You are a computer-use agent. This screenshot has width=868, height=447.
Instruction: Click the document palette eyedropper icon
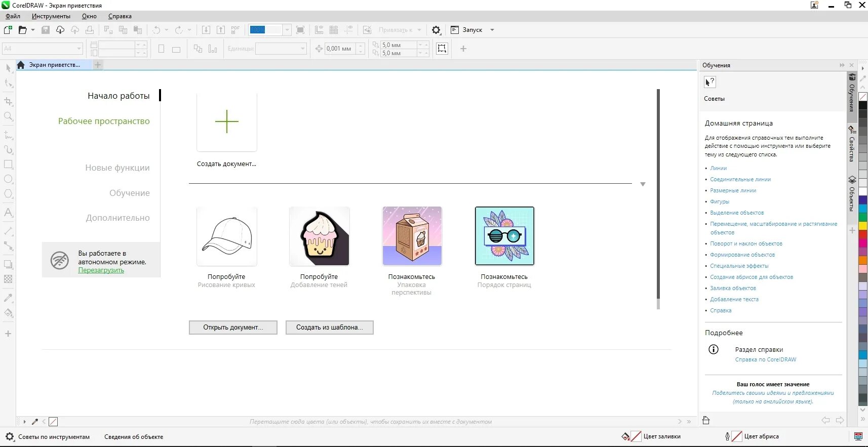35,421
